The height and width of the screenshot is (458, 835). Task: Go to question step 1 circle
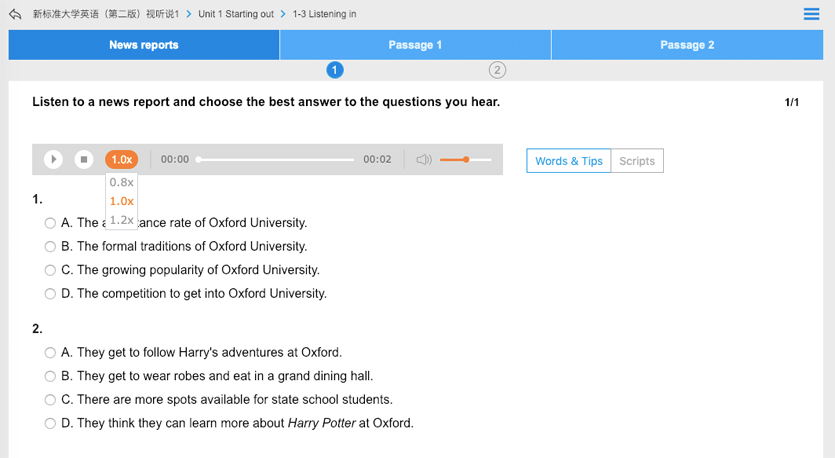tap(334, 70)
